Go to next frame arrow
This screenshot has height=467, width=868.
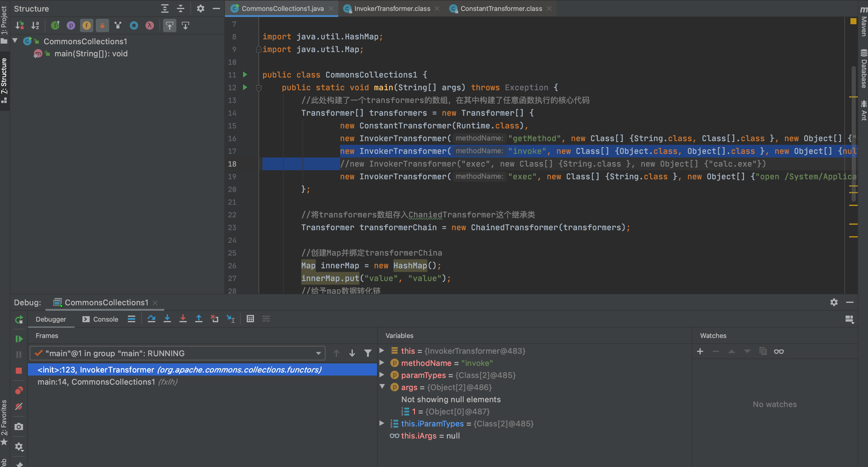pyautogui.click(x=352, y=353)
